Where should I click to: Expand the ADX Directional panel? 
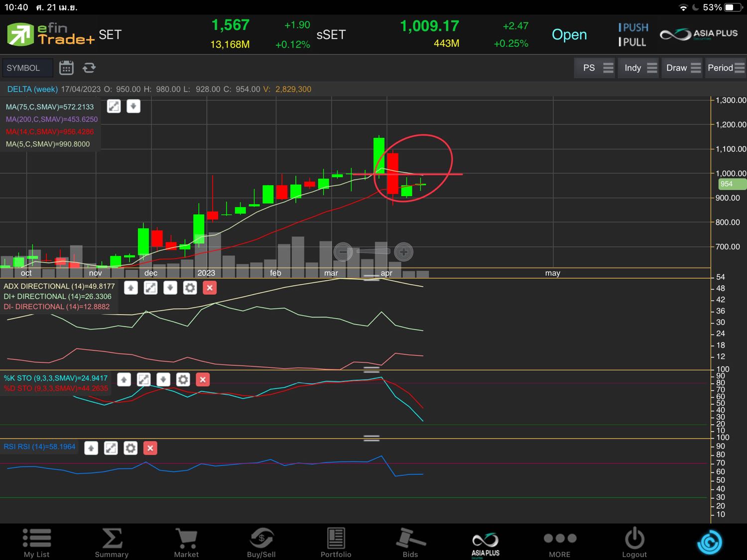150,288
